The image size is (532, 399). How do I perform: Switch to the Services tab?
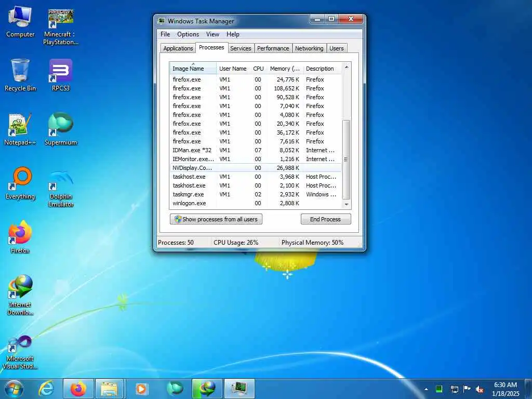point(241,48)
